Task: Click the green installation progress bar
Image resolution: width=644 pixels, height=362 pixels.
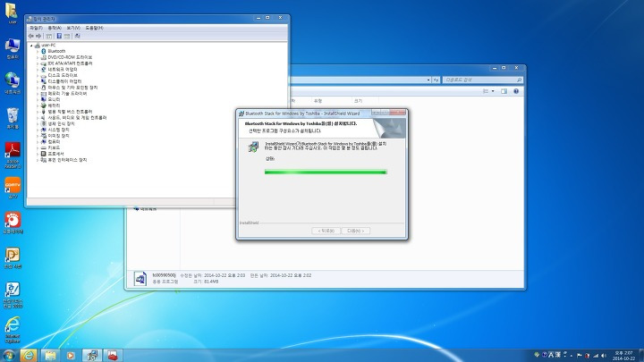Action: click(326, 172)
